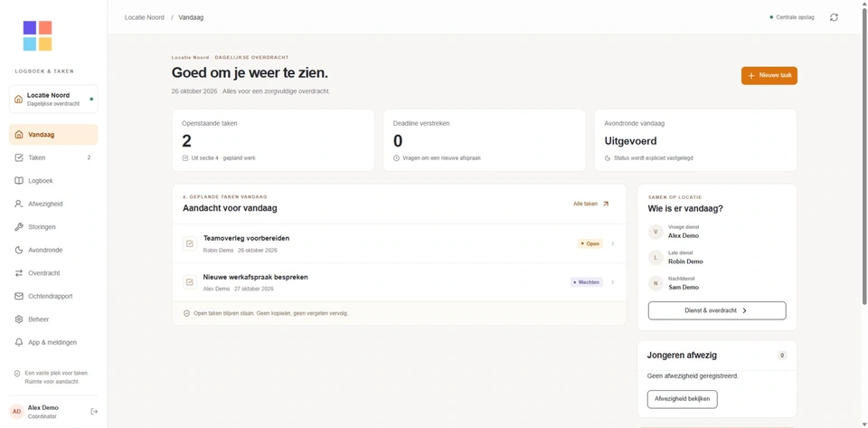Click the Open status badge
The image size is (868, 428).
(x=590, y=243)
